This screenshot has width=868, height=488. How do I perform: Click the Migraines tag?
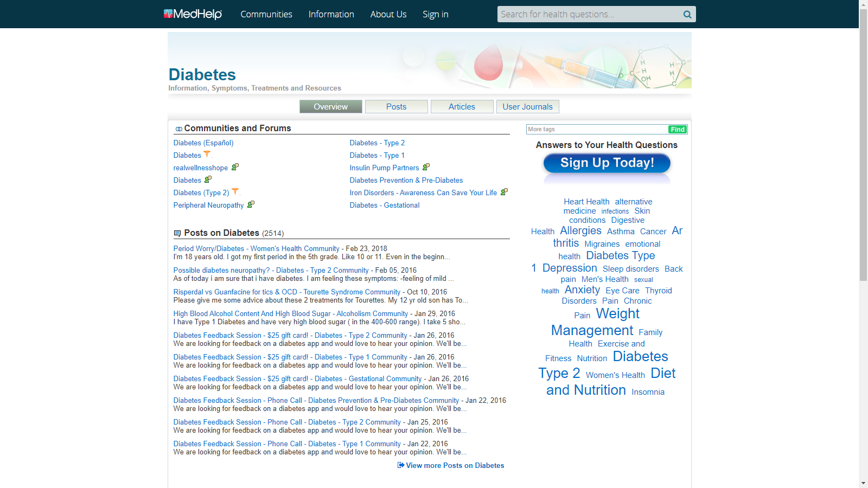coord(602,244)
